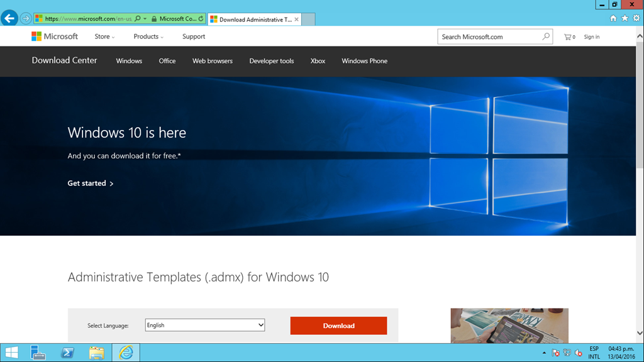Launch PowerShell from the taskbar
The height and width of the screenshot is (362, 644).
pyautogui.click(x=67, y=353)
